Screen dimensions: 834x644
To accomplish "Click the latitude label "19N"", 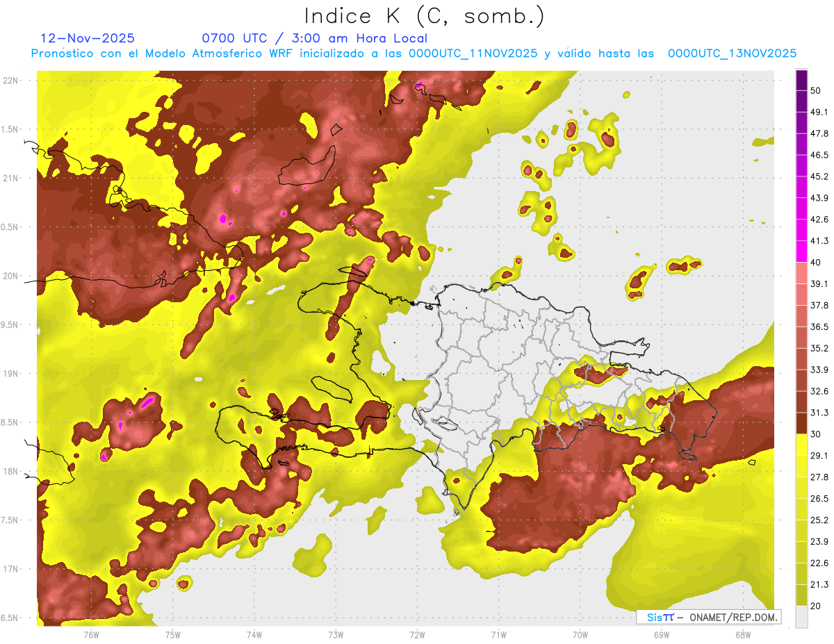I will 10,373.
